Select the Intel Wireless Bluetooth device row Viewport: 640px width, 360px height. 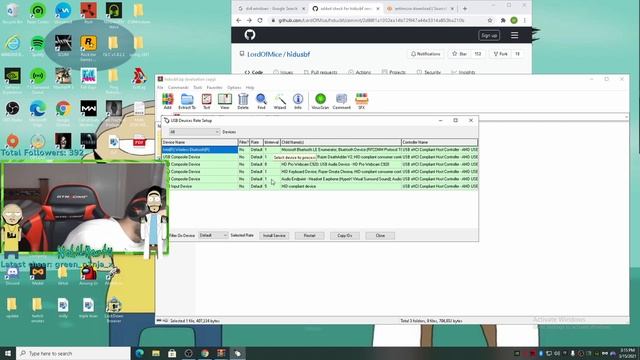pyautogui.click(x=320, y=150)
